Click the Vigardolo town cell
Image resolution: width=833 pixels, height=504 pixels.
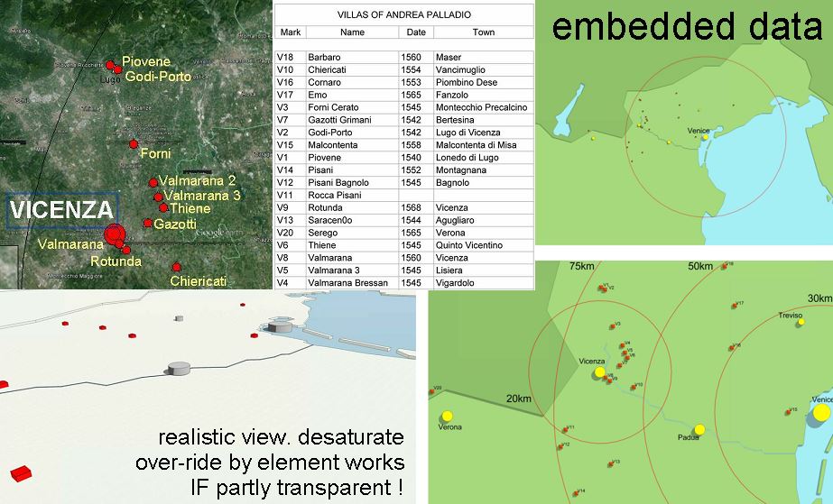(484, 283)
